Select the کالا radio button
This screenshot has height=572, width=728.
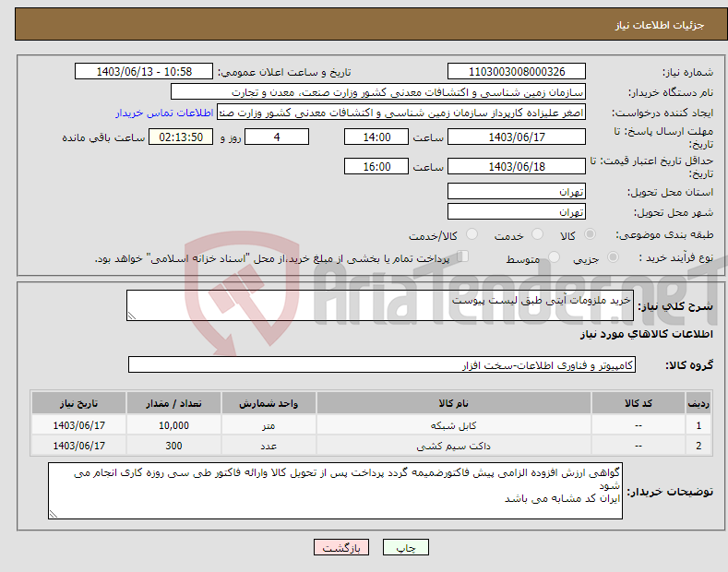click(x=590, y=234)
